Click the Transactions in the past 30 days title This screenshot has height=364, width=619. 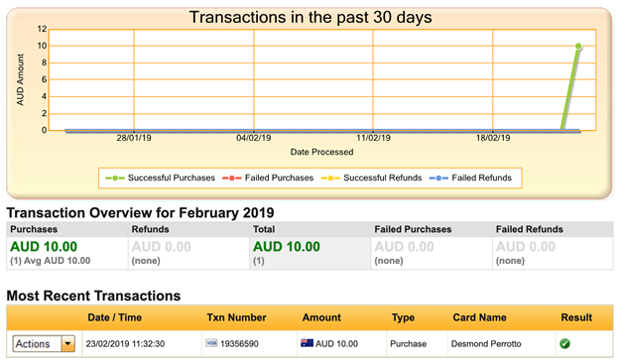pos(310,18)
